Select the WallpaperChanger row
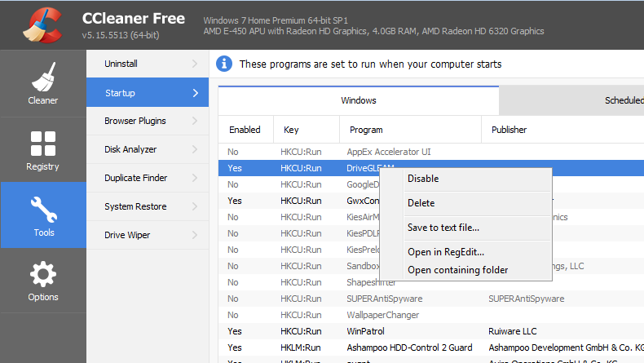This screenshot has width=644, height=363. 431,315
